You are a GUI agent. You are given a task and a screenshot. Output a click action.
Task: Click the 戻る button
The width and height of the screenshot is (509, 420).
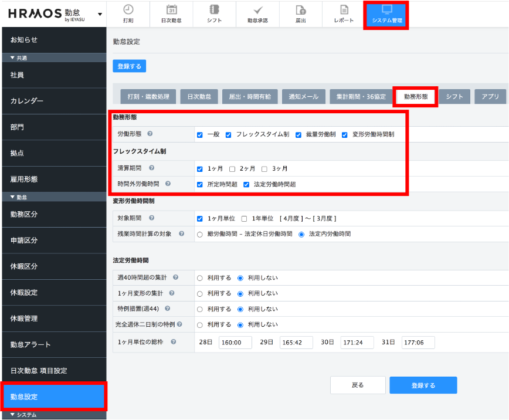point(358,385)
